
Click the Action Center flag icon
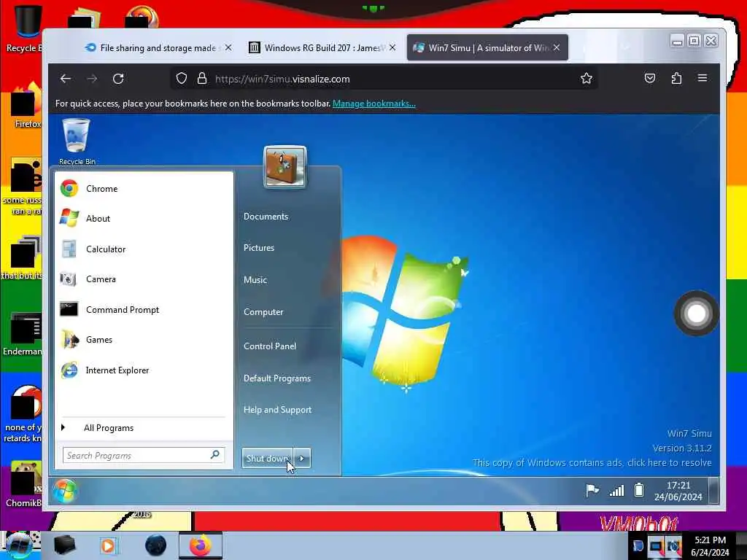(x=592, y=490)
